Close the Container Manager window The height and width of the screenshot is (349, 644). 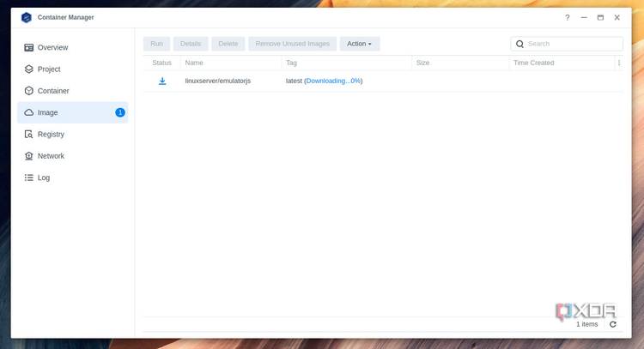click(617, 18)
